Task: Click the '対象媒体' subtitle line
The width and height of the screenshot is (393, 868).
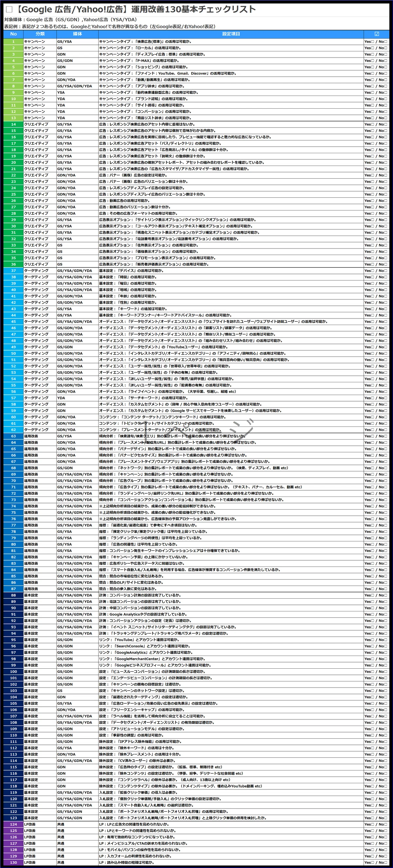Action: [x=70, y=20]
